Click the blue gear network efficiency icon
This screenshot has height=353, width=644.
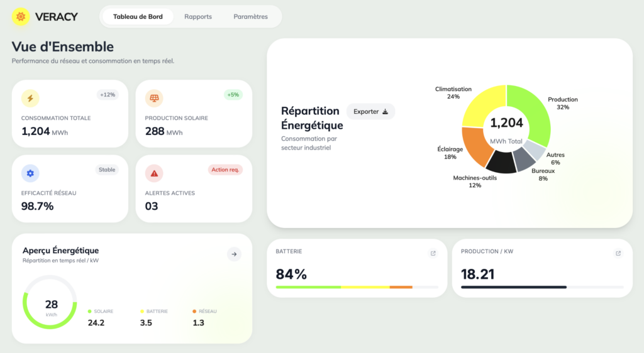coord(30,173)
